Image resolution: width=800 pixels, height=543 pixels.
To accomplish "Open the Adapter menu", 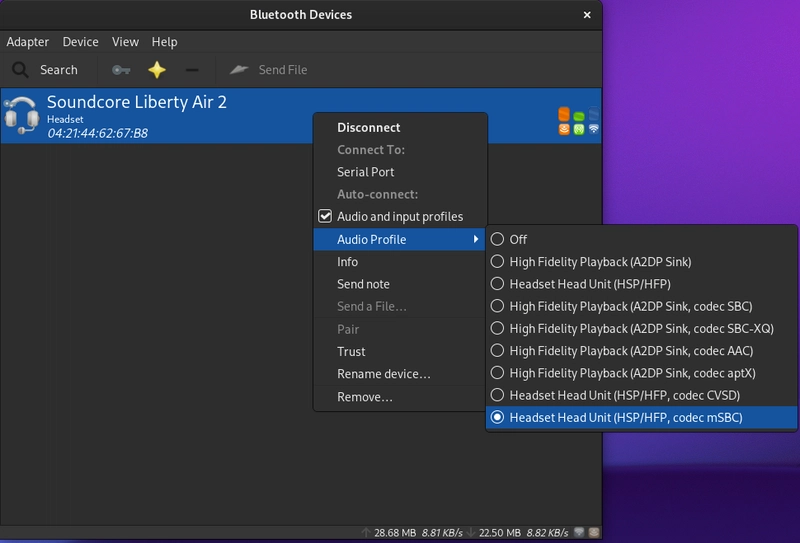I will 28,42.
